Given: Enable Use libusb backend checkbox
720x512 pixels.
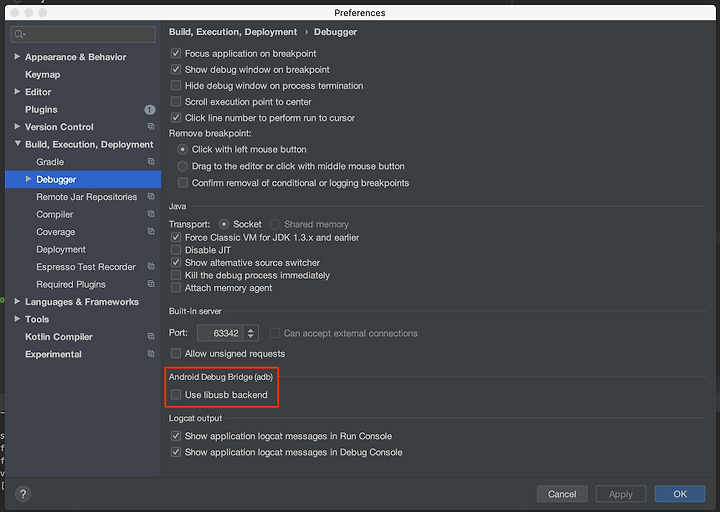Looking at the screenshot, I should (176, 395).
